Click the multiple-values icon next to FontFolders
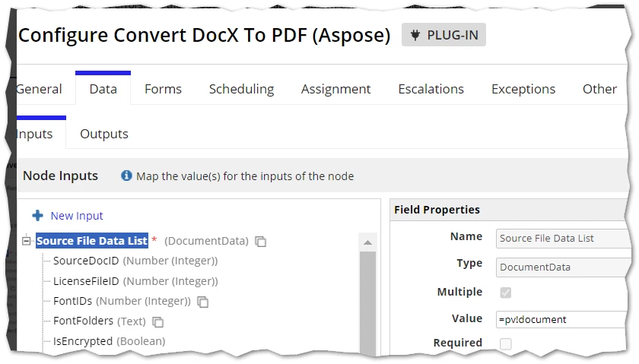 tap(157, 322)
